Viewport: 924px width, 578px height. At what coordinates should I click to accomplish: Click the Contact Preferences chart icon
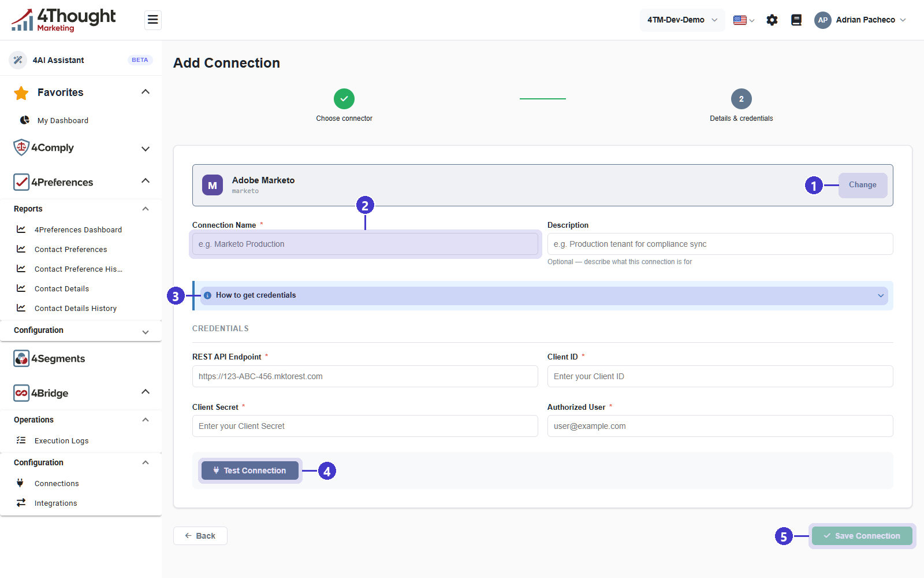click(x=21, y=249)
